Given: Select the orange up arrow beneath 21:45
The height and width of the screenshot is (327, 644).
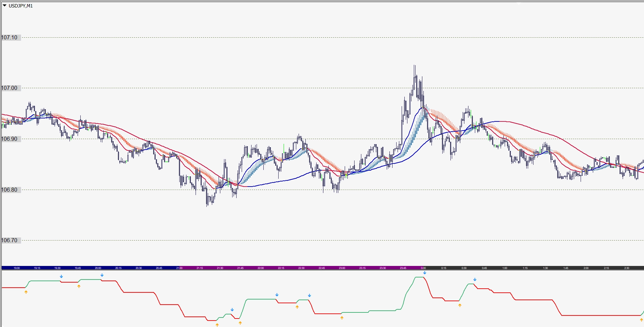Looking at the screenshot, I should pyautogui.click(x=240, y=323).
